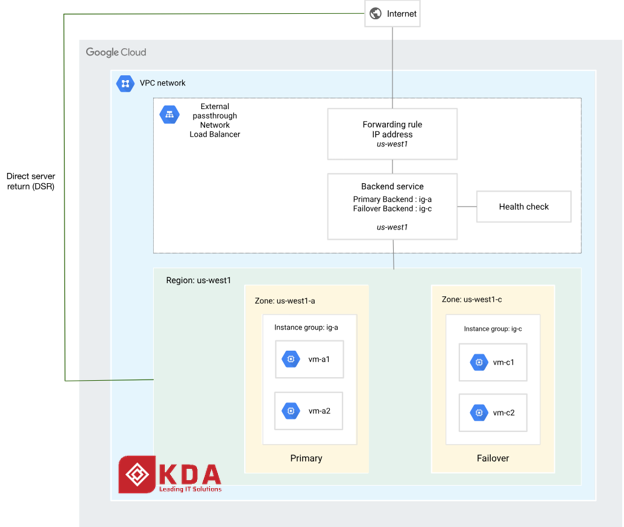Click the Zone: us-west1-a label
624x527 pixels.
pos(285,301)
